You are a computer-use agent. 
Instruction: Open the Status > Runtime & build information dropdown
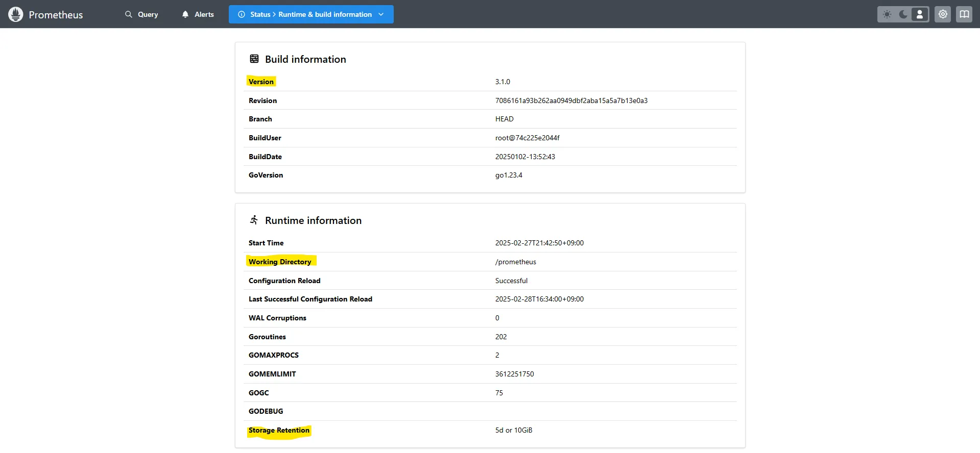pos(311,14)
